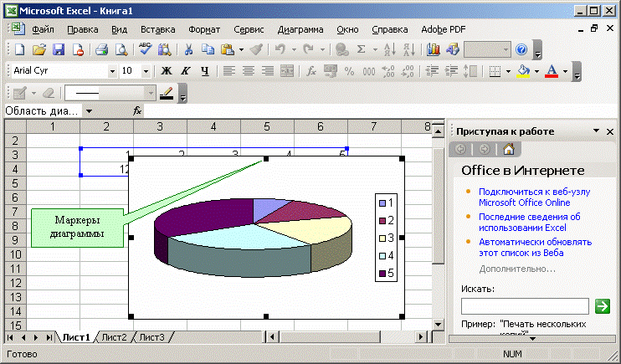
Task: Toggle italic formatting (К)
Action: 185,71
